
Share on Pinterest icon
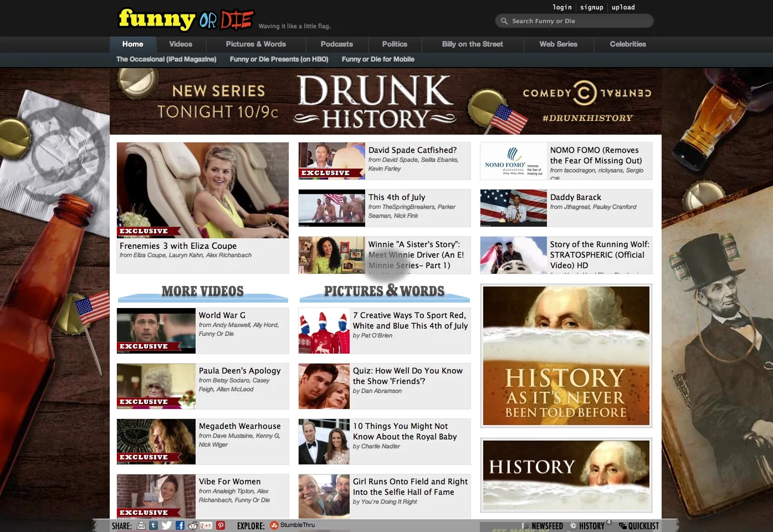pos(221,525)
